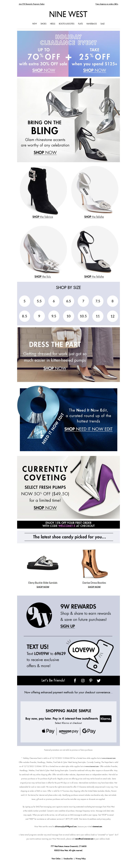Click Shop Now under 70% off
137x868 pixels.
pyautogui.click(x=43, y=70)
